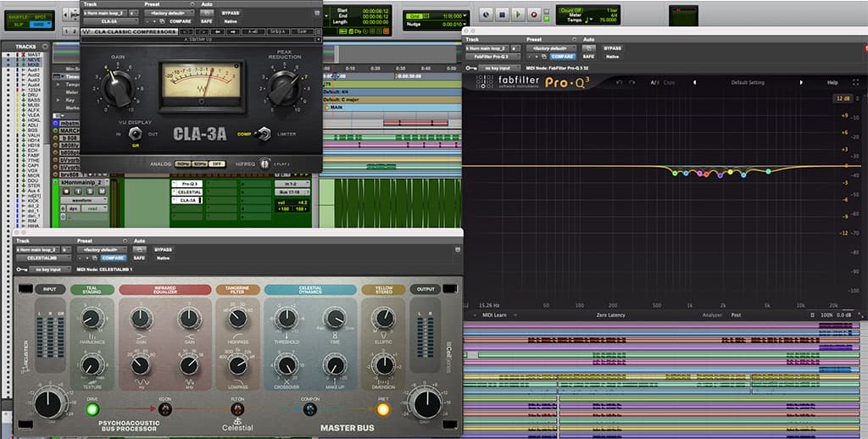Toggle the Celestial EQ ON button

click(165, 409)
